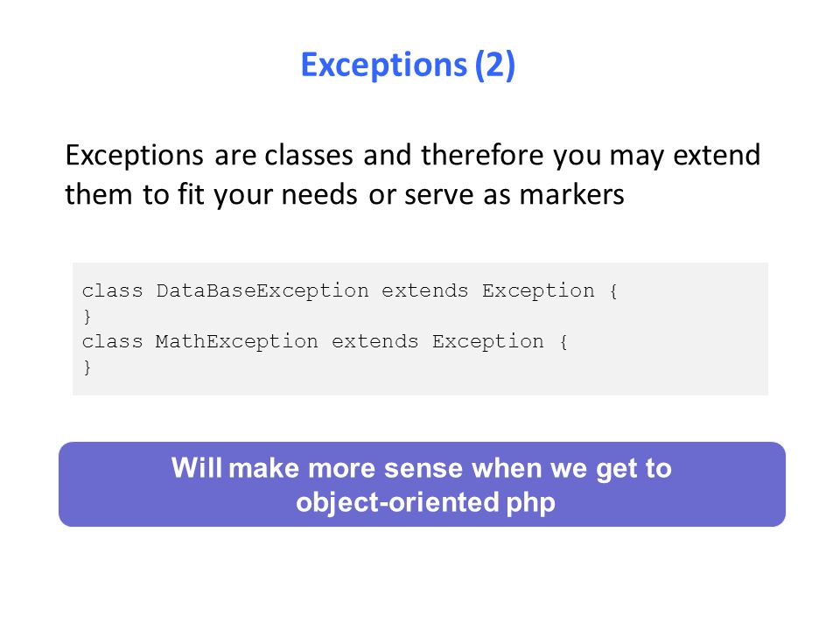Click the final closing brace in code
Image resolution: width=840 pixels, height=630 pixels.
(87, 367)
